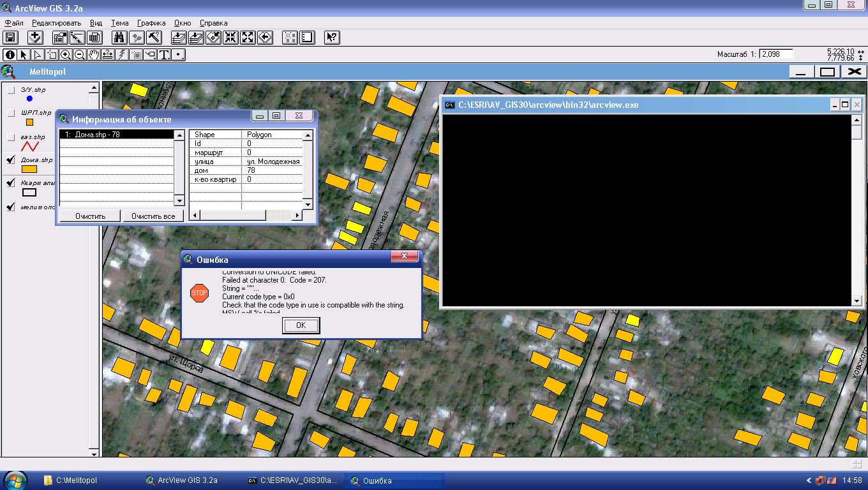Open the Тема menu
Image resolution: width=868 pixels, height=490 pixels.
pos(119,23)
